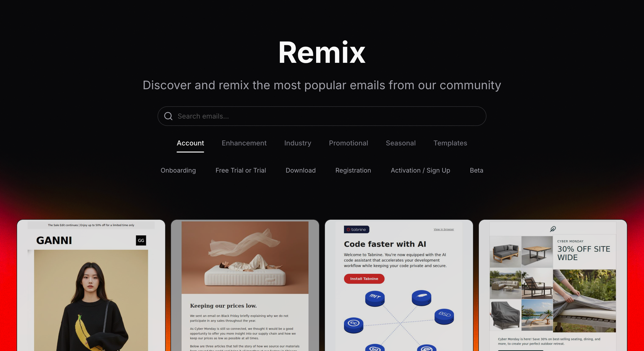The image size is (644, 351).
Task: Select Free Trial or Trial filter
Action: click(240, 170)
